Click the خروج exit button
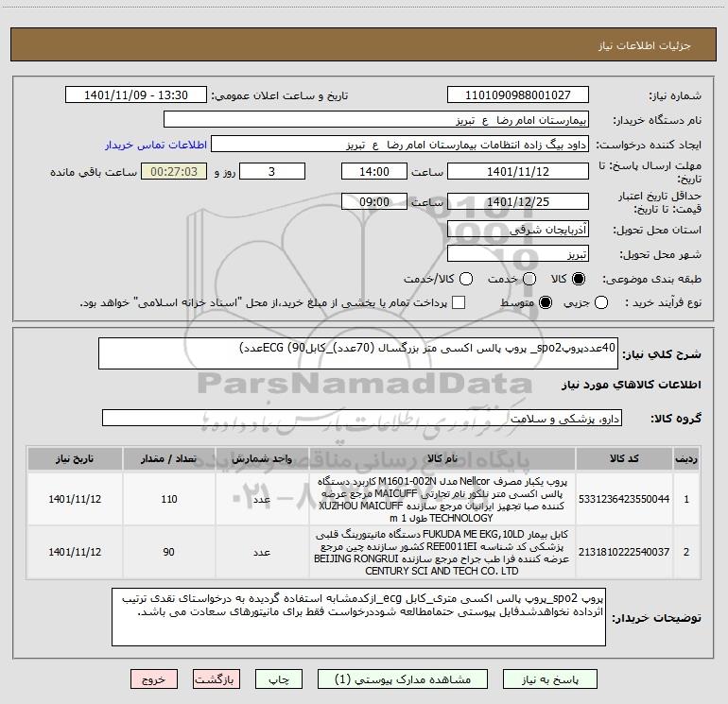This screenshot has width=728, height=704. coord(154,679)
